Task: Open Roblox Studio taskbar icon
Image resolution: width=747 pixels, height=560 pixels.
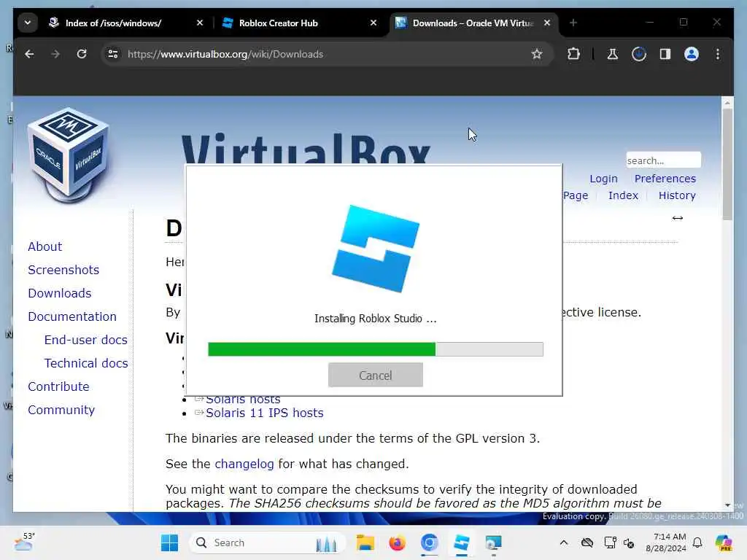Action: (461, 542)
